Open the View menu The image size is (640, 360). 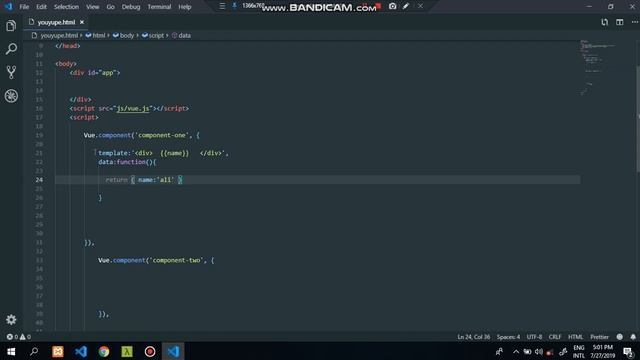point(93,7)
